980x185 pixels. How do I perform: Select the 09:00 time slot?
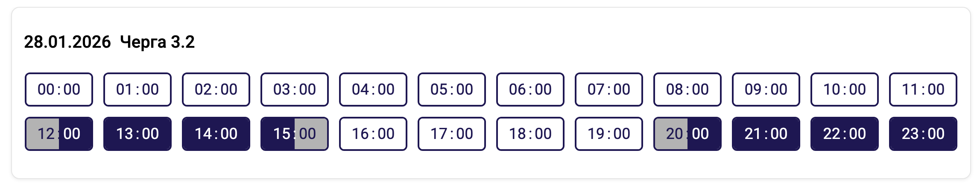pyautogui.click(x=766, y=90)
